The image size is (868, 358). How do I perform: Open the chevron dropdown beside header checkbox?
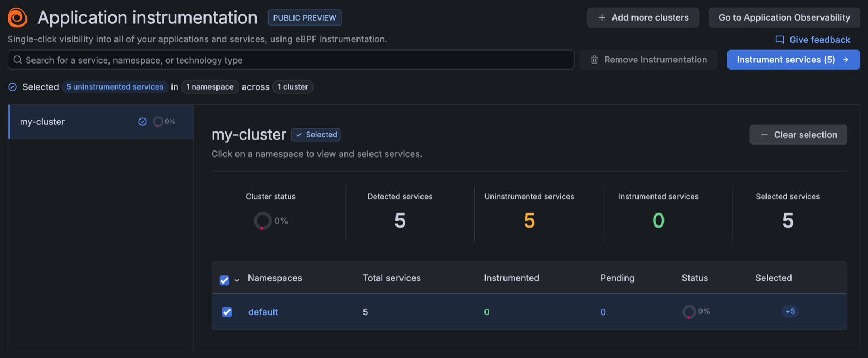click(237, 280)
